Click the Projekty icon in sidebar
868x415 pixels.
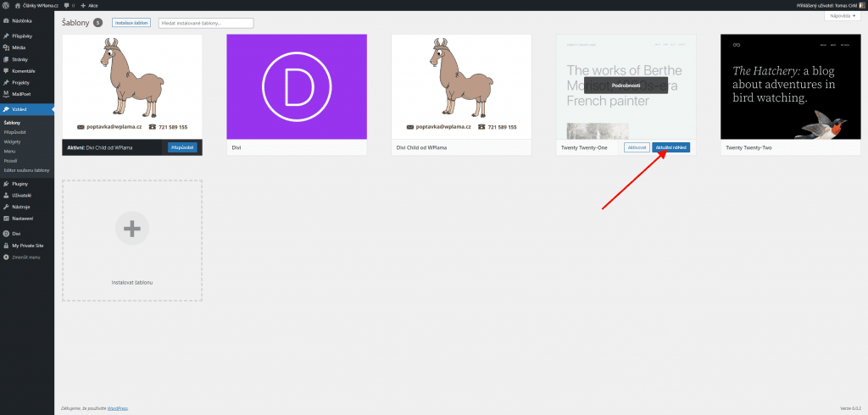[6, 82]
